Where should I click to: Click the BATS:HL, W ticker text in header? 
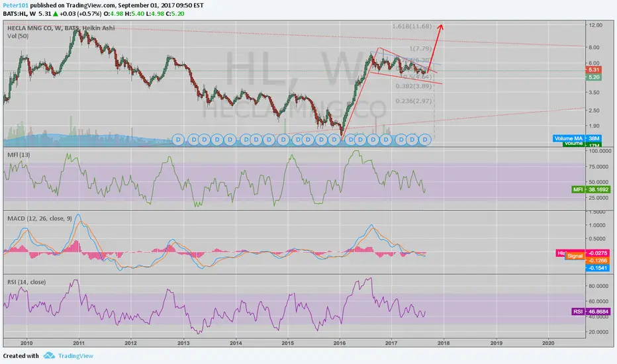[x=19, y=14]
